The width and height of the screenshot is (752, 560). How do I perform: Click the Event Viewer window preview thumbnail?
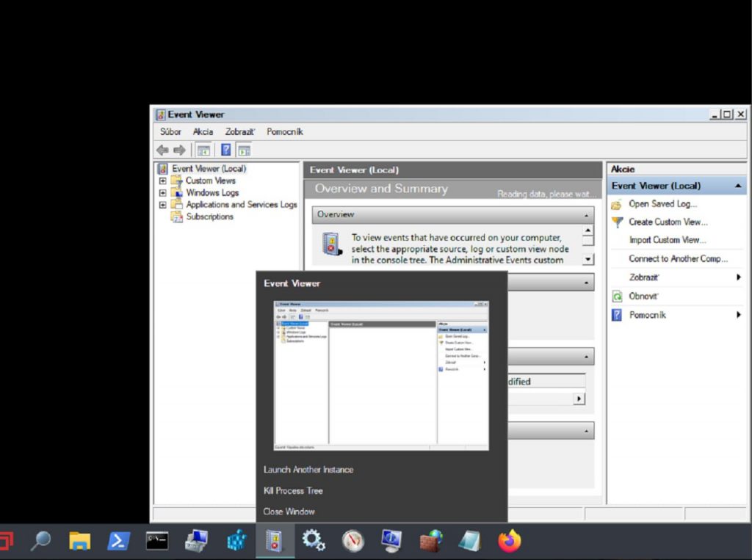coord(381,375)
